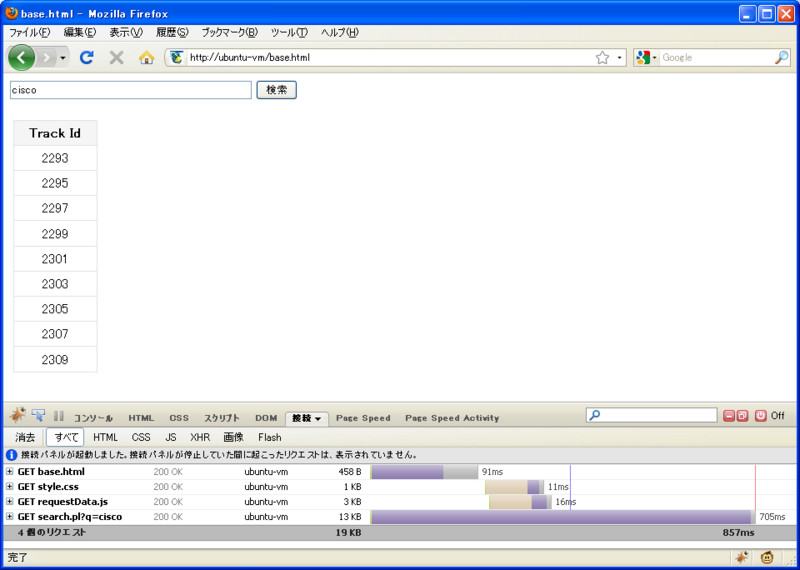Switch to the Page Speed tab
Image resolution: width=800 pixels, height=570 pixels.
(x=363, y=418)
